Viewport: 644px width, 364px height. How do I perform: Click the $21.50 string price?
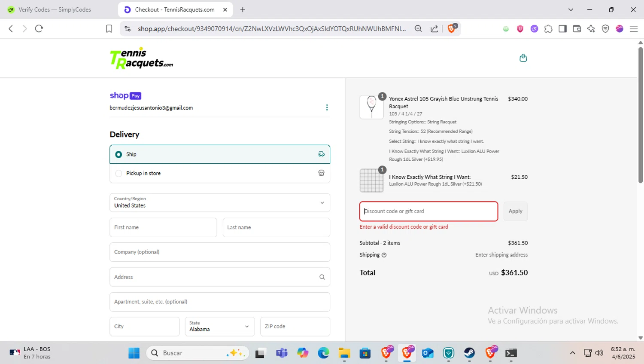click(519, 177)
